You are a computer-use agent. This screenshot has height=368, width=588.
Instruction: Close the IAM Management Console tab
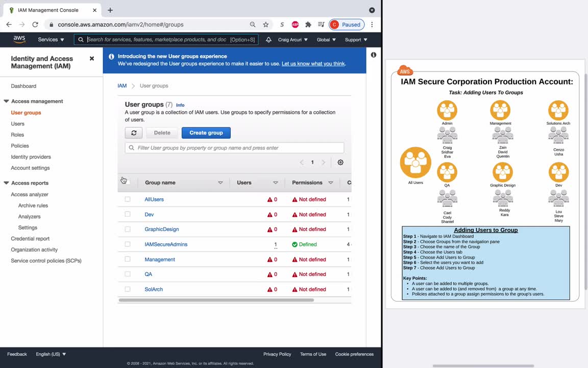[x=94, y=10]
